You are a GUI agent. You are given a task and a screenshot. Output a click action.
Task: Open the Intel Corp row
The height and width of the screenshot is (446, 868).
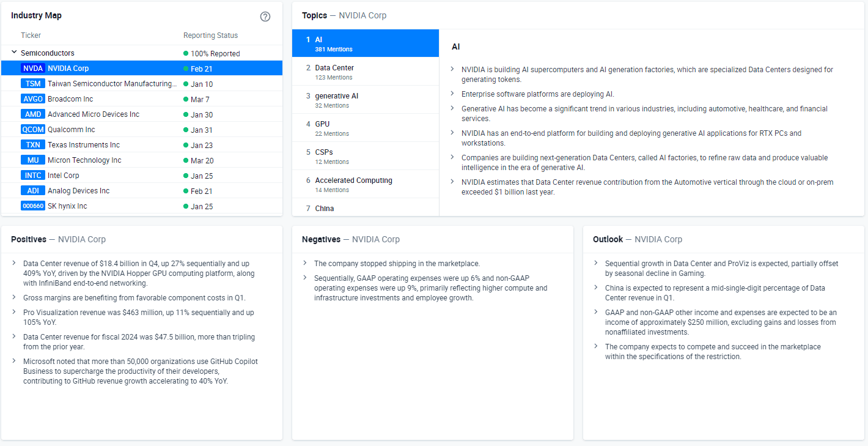point(142,176)
